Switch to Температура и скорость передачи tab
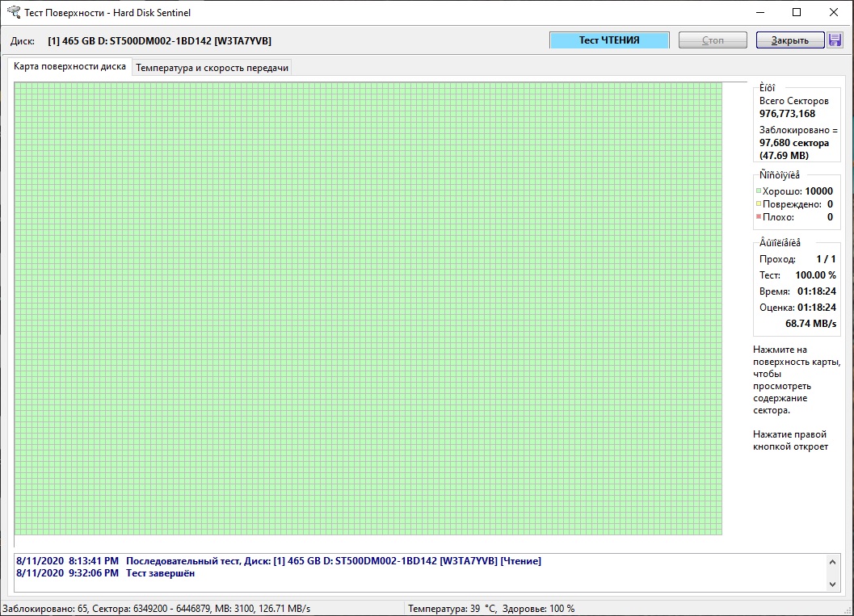 click(212, 68)
